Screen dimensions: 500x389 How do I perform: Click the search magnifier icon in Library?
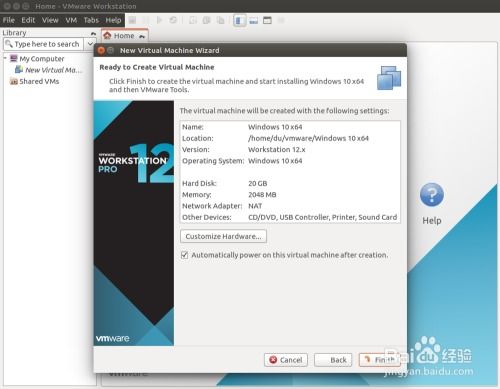9,44
